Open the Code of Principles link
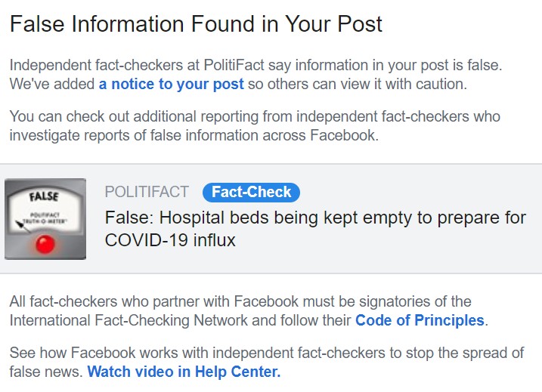This screenshot has width=542, height=392. click(420, 320)
